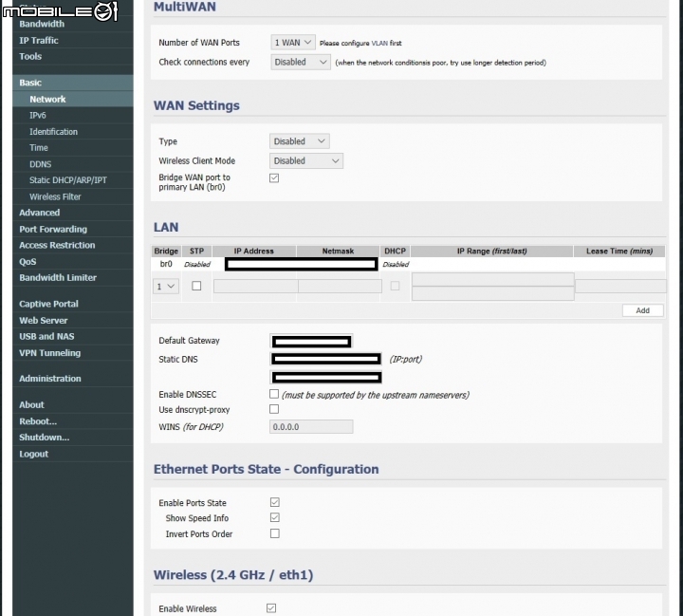
Task: Click the Shutdown... link
Action: tap(44, 438)
